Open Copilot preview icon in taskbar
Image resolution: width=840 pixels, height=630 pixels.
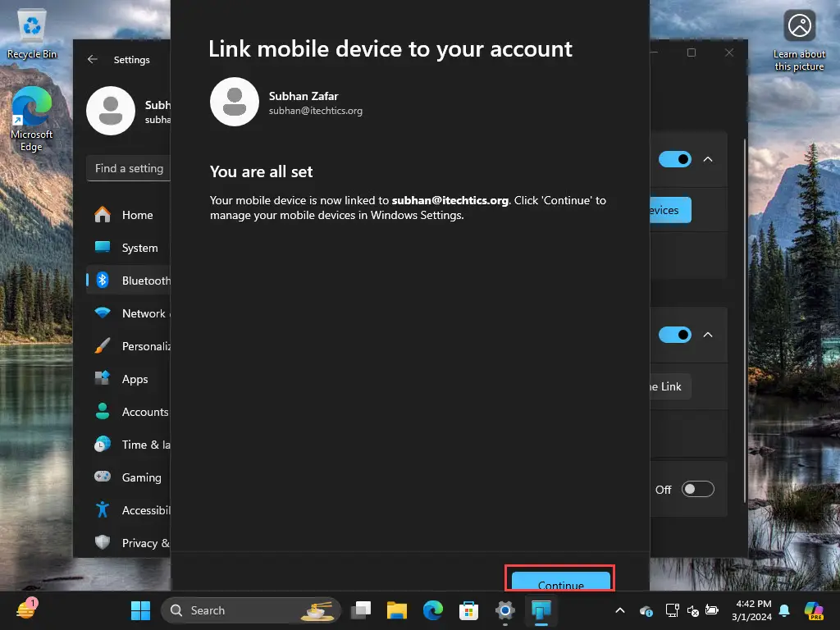click(x=814, y=610)
